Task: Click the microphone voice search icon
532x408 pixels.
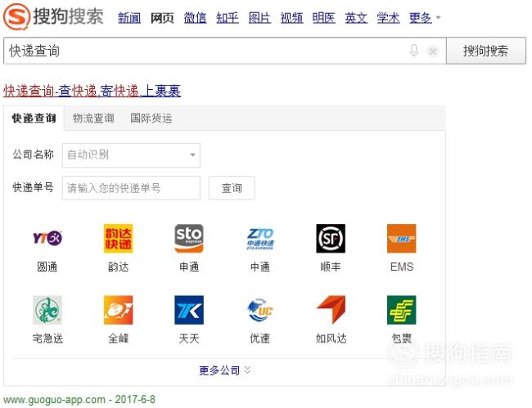Action: pyautogui.click(x=413, y=52)
